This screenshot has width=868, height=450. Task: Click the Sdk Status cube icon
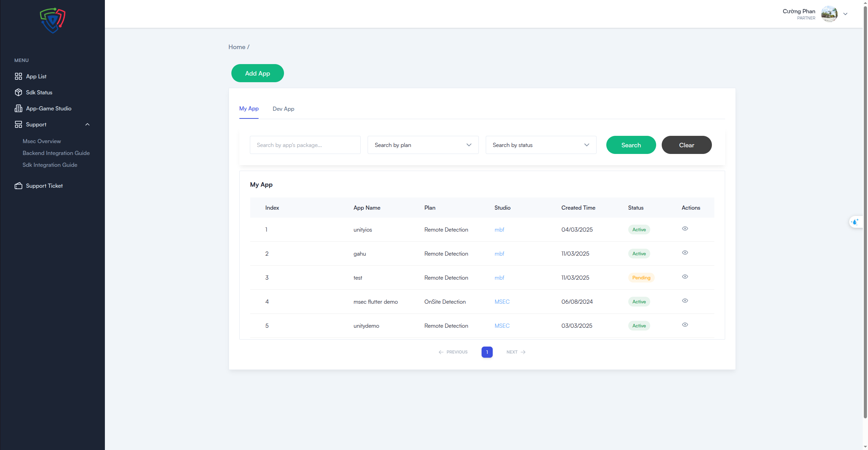18,92
